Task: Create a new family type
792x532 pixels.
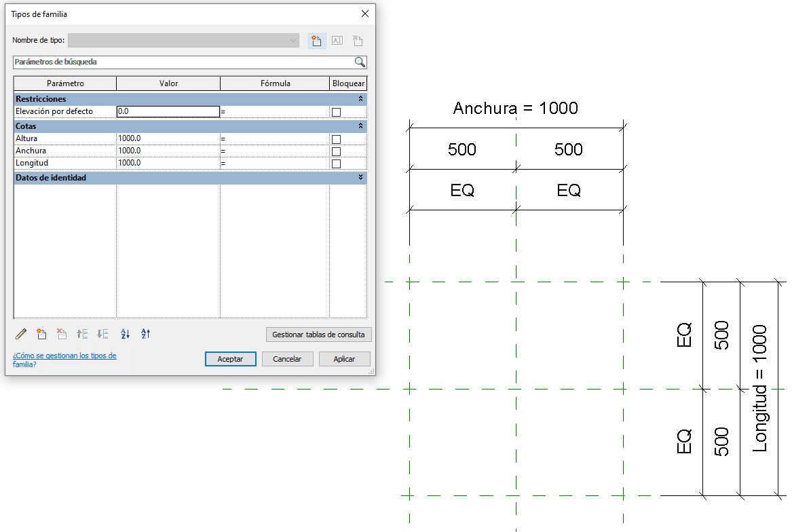Action: (x=316, y=41)
